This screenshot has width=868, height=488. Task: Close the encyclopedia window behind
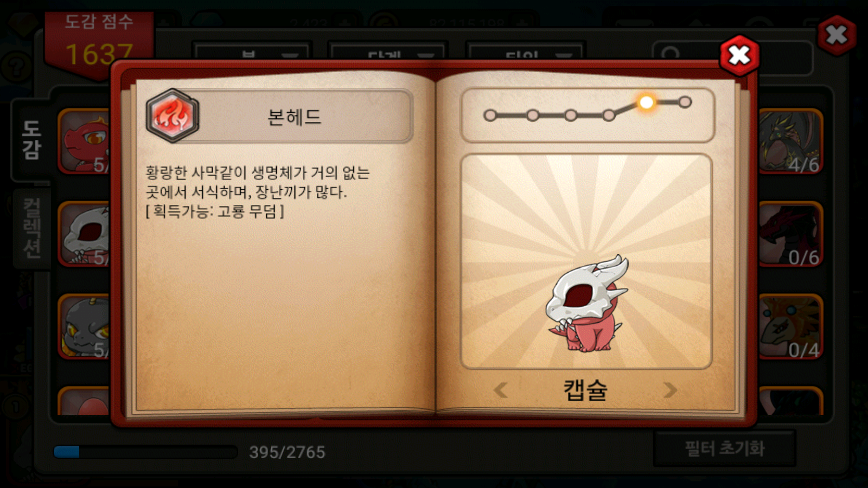coord(837,35)
